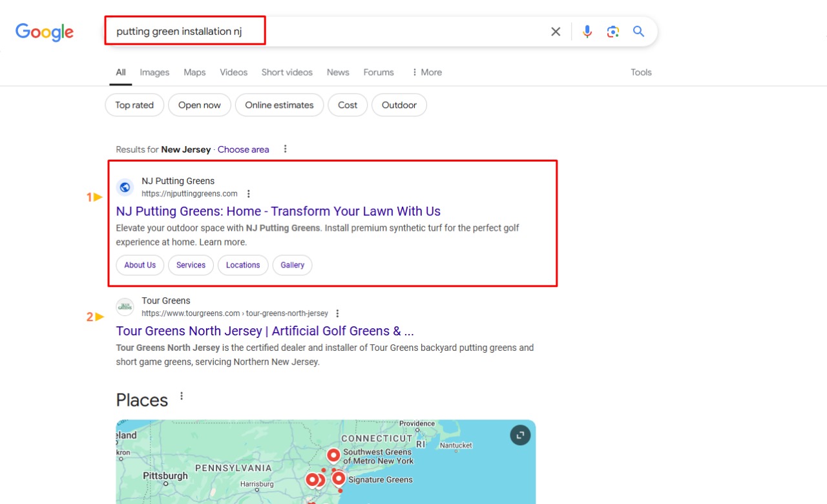Image resolution: width=827 pixels, height=504 pixels.
Task: Apply the Open now filter chip
Action: tap(200, 105)
